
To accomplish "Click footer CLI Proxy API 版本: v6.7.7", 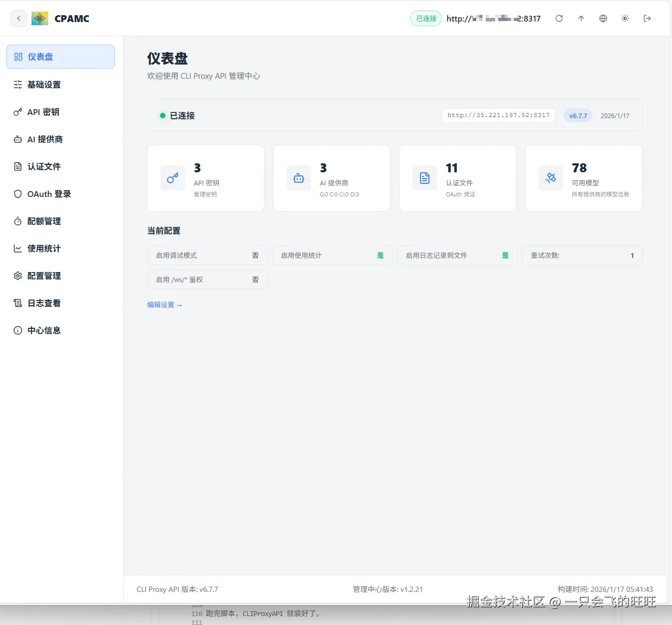I will pyautogui.click(x=177, y=589).
